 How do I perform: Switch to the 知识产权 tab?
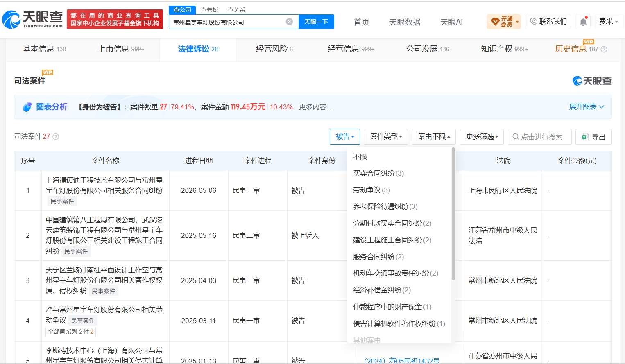(x=504, y=49)
